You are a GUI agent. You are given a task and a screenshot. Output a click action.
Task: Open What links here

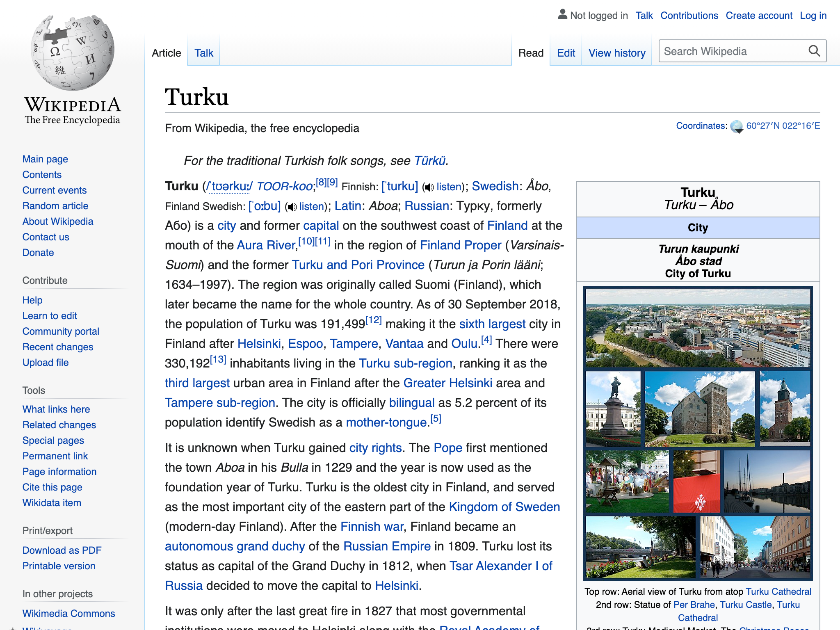point(56,409)
